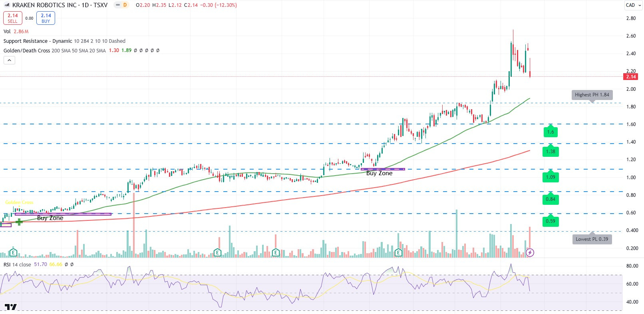Click the green 1.6 level label

click(x=551, y=132)
